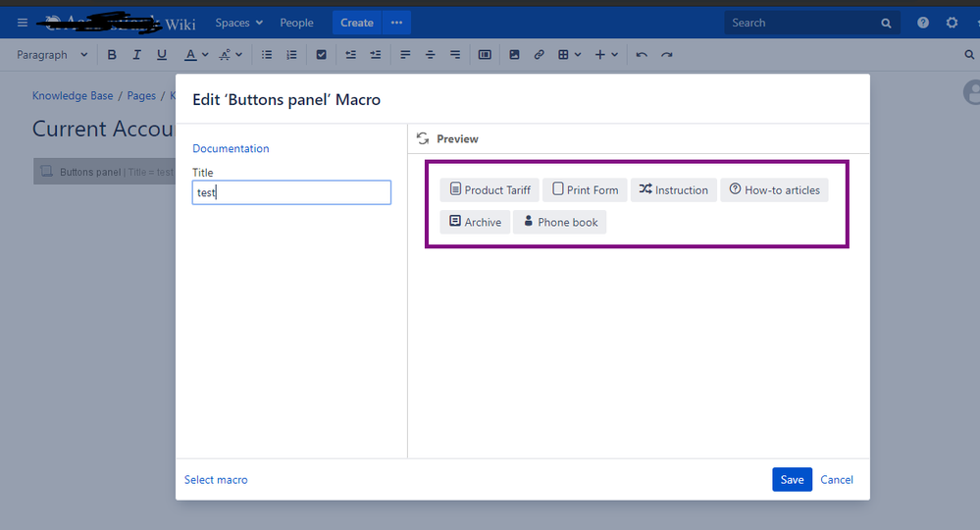Align text center

point(431,55)
